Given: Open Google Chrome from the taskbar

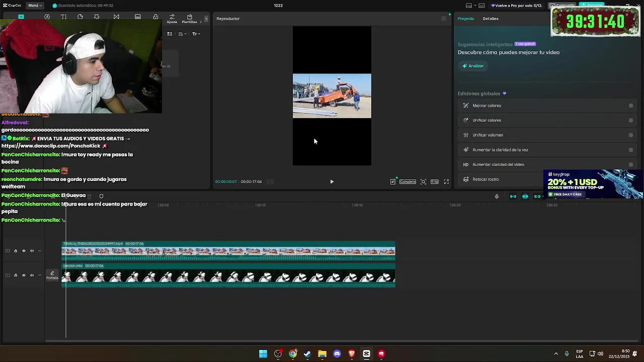Looking at the screenshot, I should 293,353.
